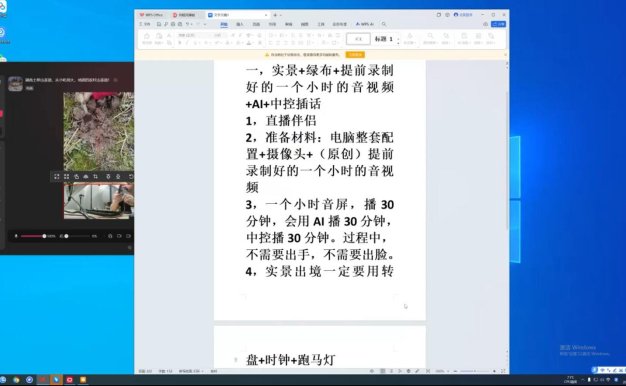Screen dimensions: 626x386
Task: Click the streamer avatar in streaming app
Action: coord(15,83)
